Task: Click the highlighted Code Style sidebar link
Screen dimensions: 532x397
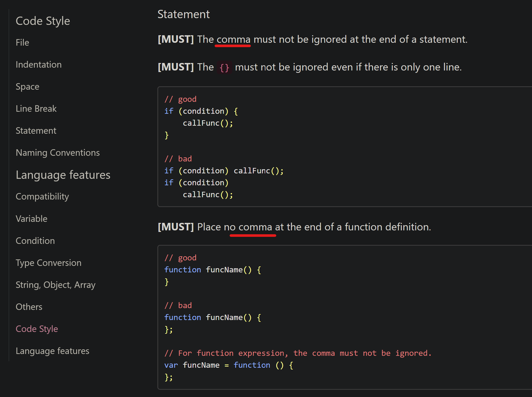Action: click(x=37, y=329)
